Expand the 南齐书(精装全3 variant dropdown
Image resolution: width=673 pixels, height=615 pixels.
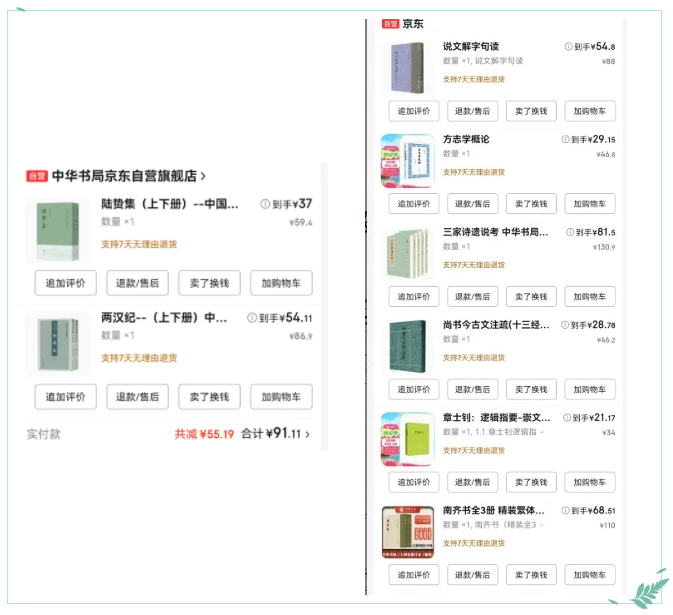click(x=542, y=525)
